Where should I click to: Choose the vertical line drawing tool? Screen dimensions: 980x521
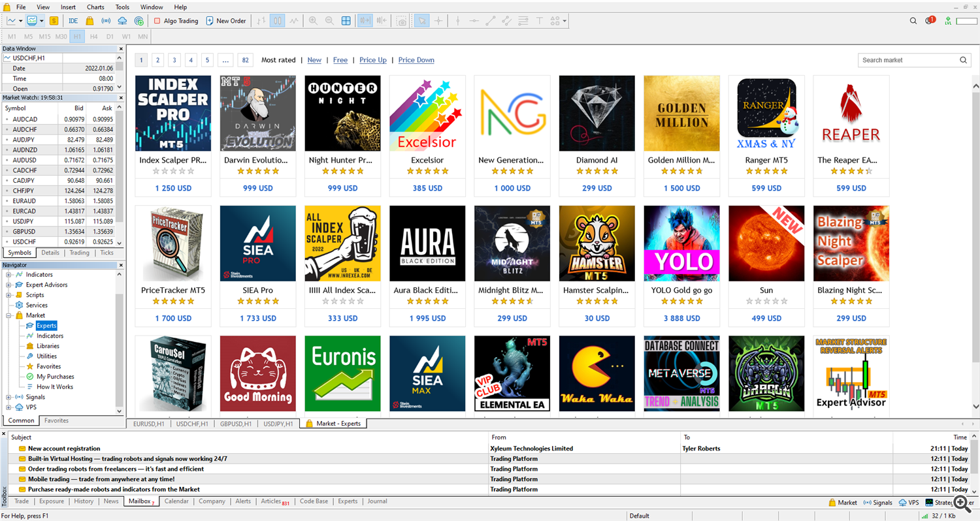click(457, 21)
